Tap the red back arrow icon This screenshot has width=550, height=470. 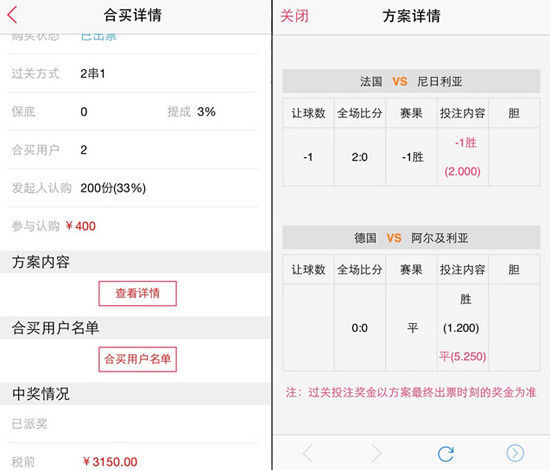[x=12, y=15]
